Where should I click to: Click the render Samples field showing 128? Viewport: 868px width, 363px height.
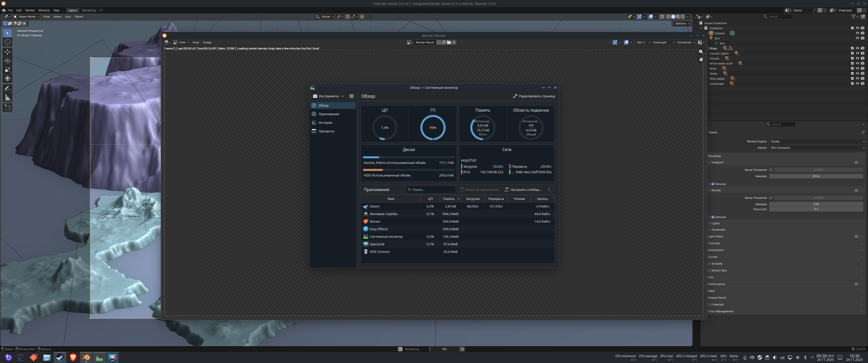(816, 204)
